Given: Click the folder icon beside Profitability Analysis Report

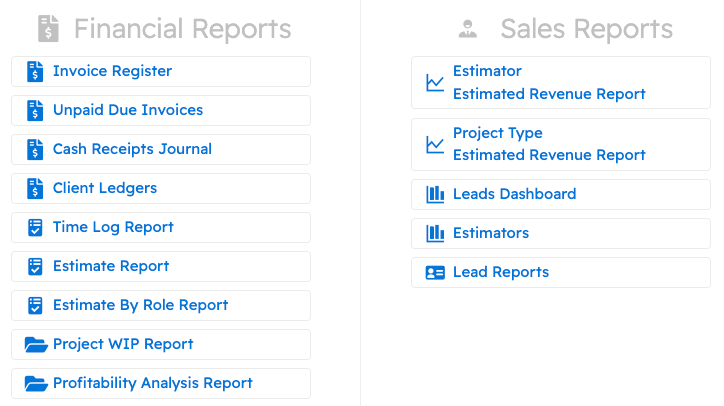Looking at the screenshot, I should [x=36, y=383].
